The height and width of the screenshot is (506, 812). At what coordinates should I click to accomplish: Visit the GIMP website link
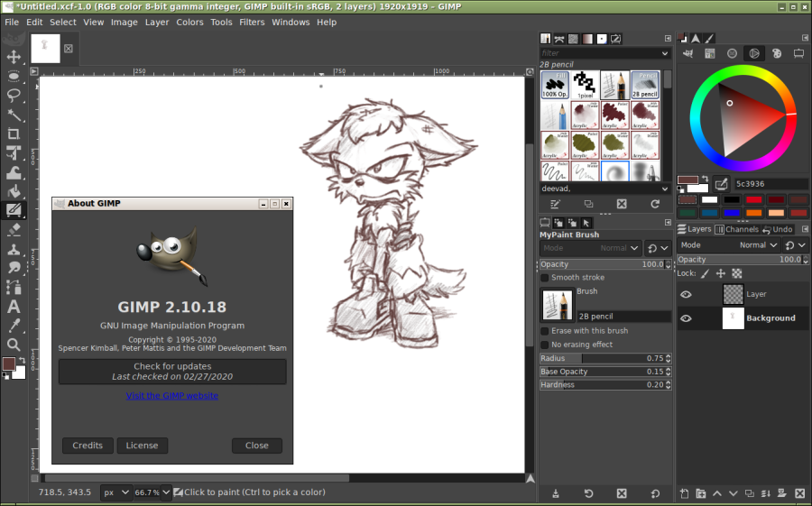pos(172,396)
